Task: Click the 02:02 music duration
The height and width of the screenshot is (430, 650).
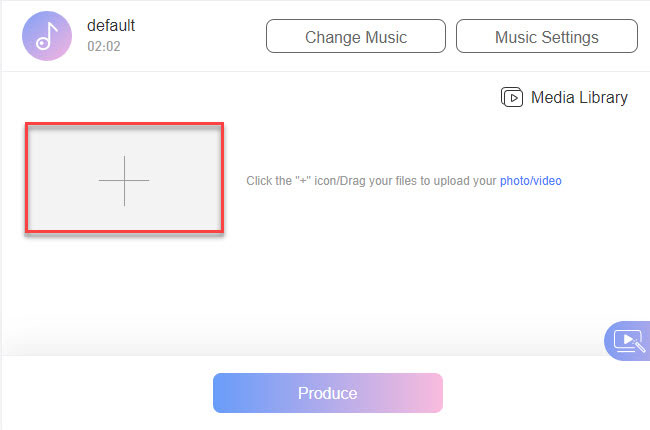Action: click(104, 46)
